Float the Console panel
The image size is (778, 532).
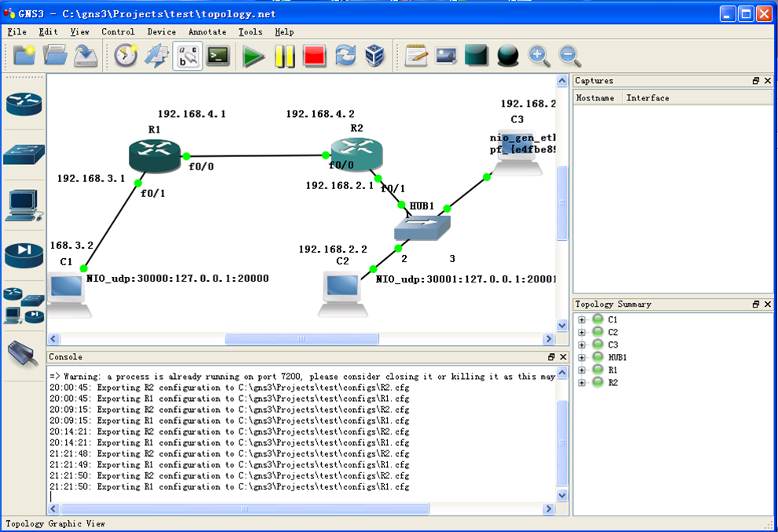[551, 357]
